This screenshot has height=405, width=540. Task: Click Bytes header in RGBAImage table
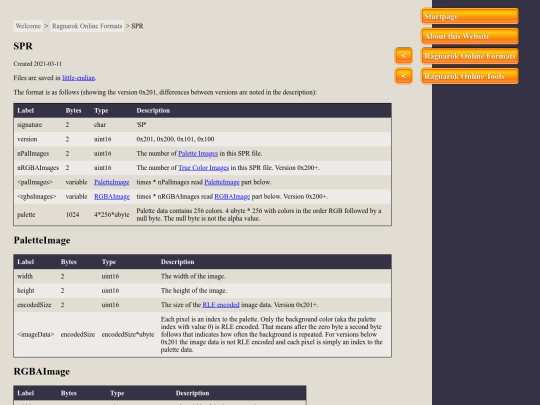click(x=69, y=393)
